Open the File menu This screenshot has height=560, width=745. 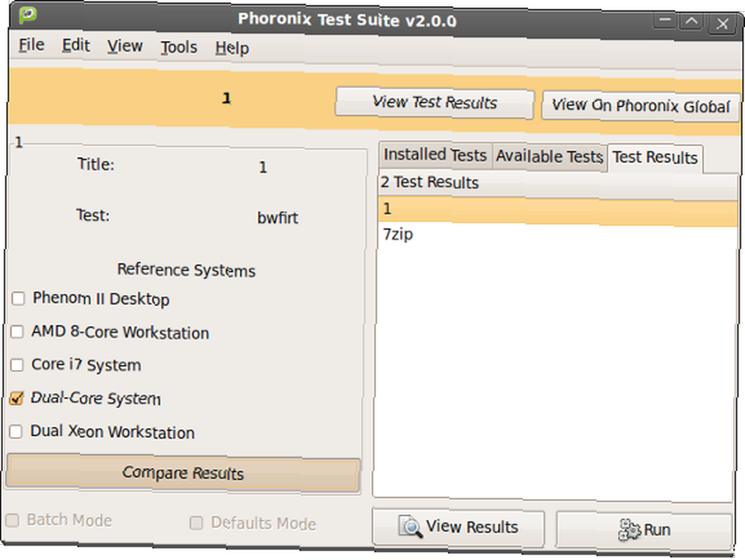[31, 45]
